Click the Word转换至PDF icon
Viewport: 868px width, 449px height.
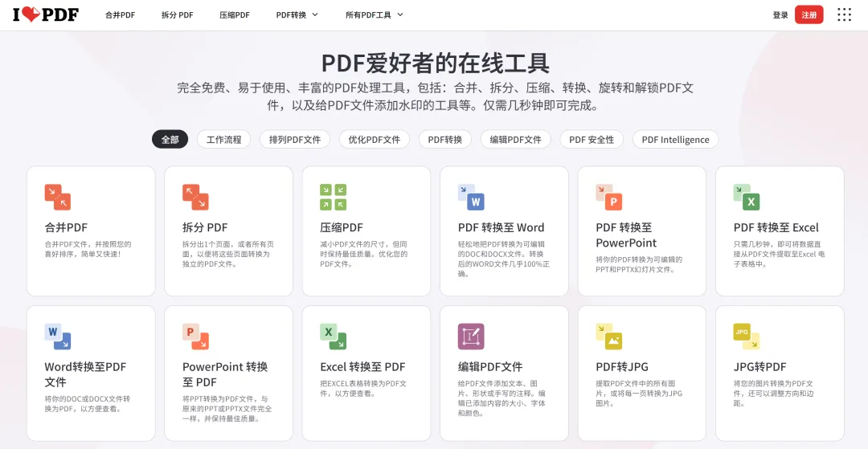58,337
